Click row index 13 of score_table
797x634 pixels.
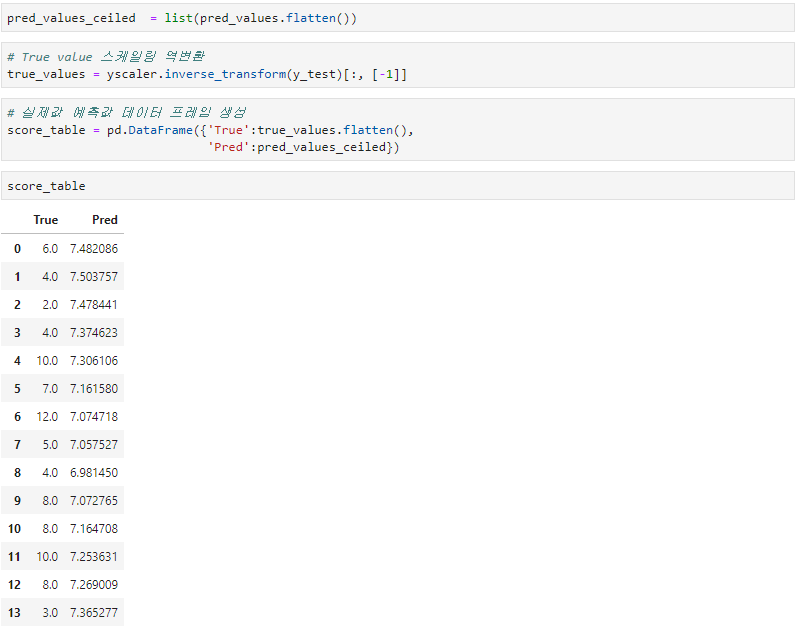[x=14, y=612]
